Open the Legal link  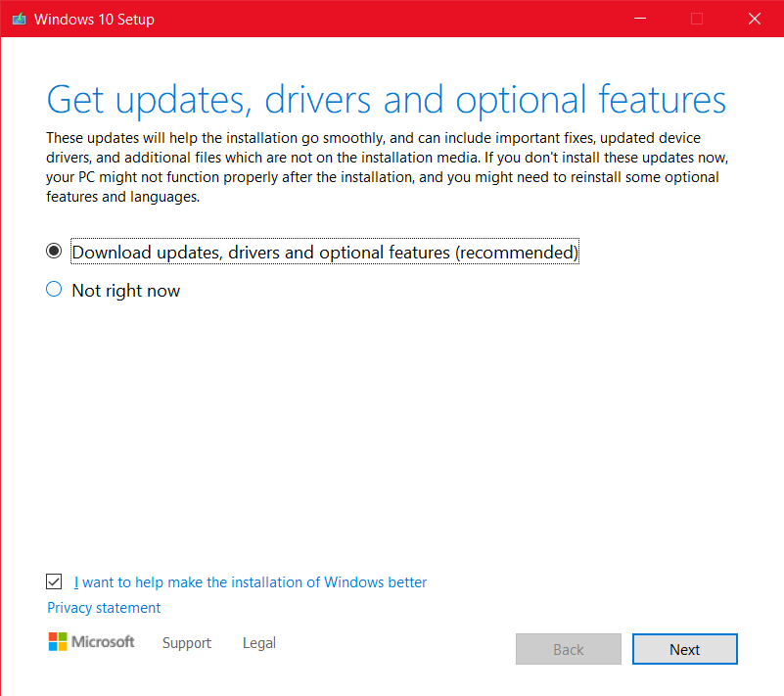(259, 642)
